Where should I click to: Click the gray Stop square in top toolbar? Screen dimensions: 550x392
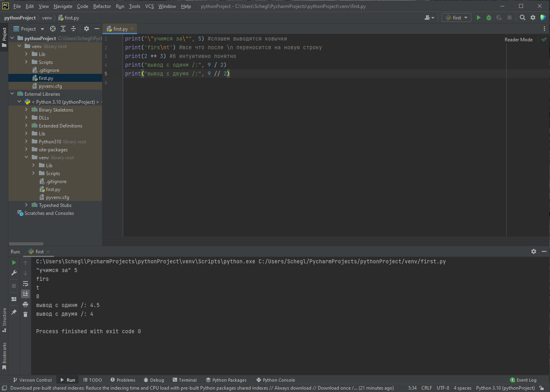509,17
